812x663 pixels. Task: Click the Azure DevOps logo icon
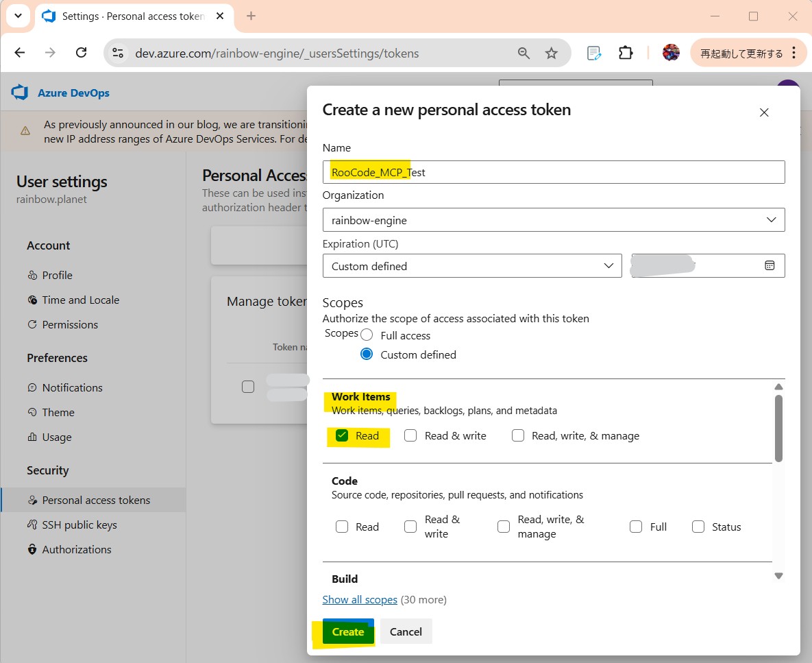(20, 93)
